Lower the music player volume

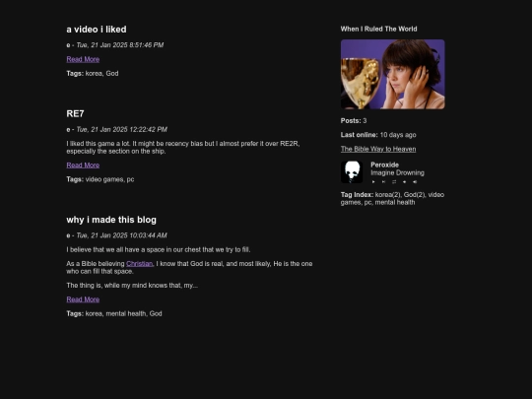[405, 182]
